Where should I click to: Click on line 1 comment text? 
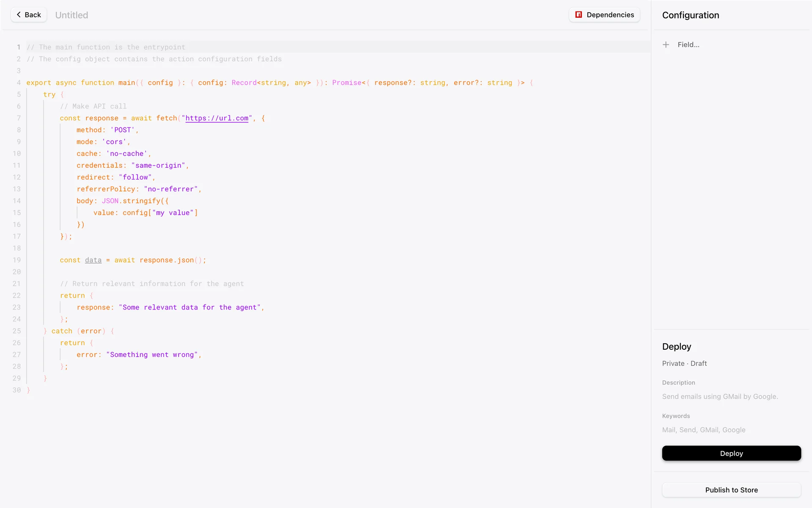point(106,47)
